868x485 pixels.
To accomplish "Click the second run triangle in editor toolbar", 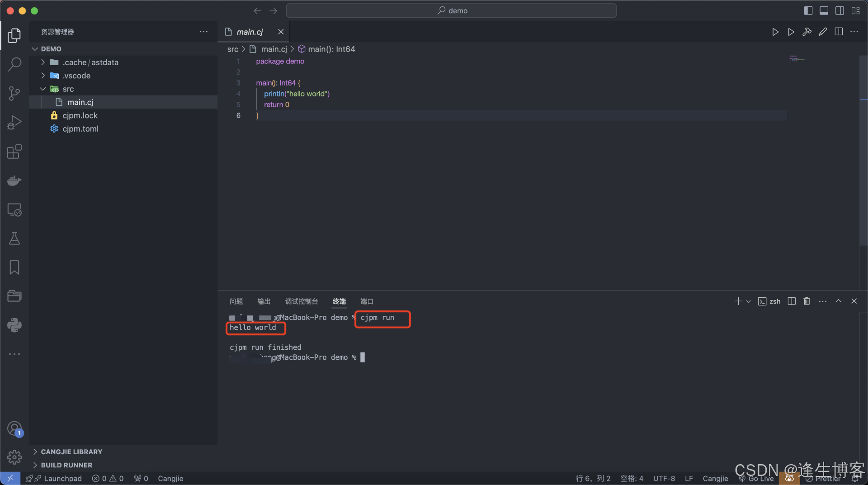I will click(791, 32).
